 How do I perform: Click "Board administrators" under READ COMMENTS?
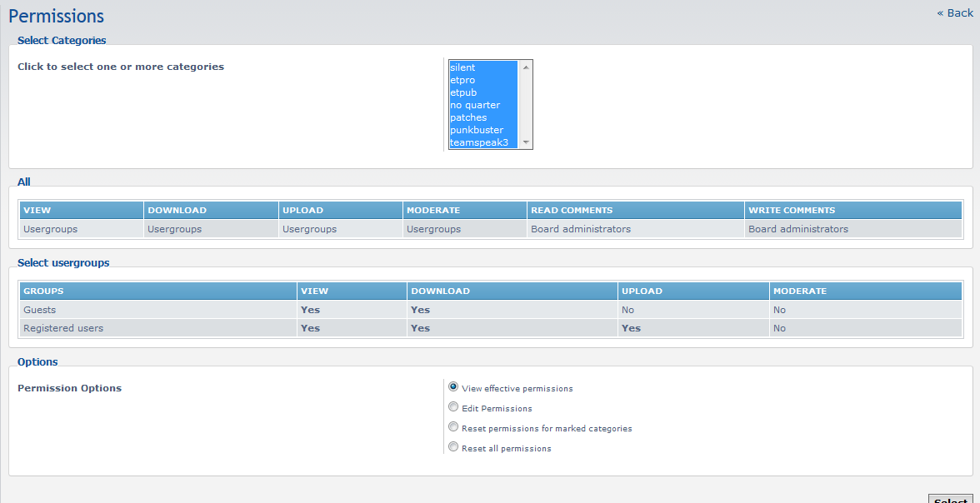click(577, 228)
